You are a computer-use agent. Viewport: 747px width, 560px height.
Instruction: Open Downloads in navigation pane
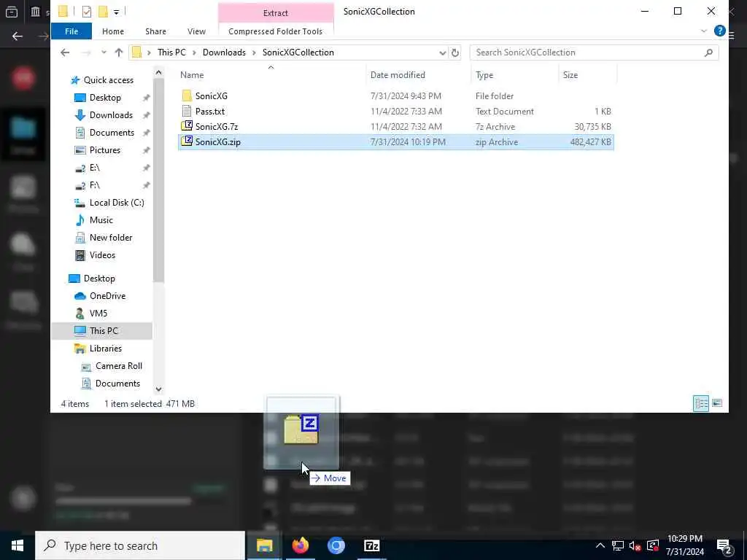[x=111, y=114]
